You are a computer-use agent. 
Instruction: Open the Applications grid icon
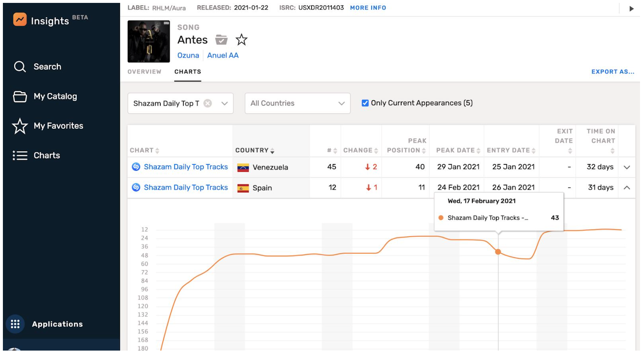pos(15,324)
